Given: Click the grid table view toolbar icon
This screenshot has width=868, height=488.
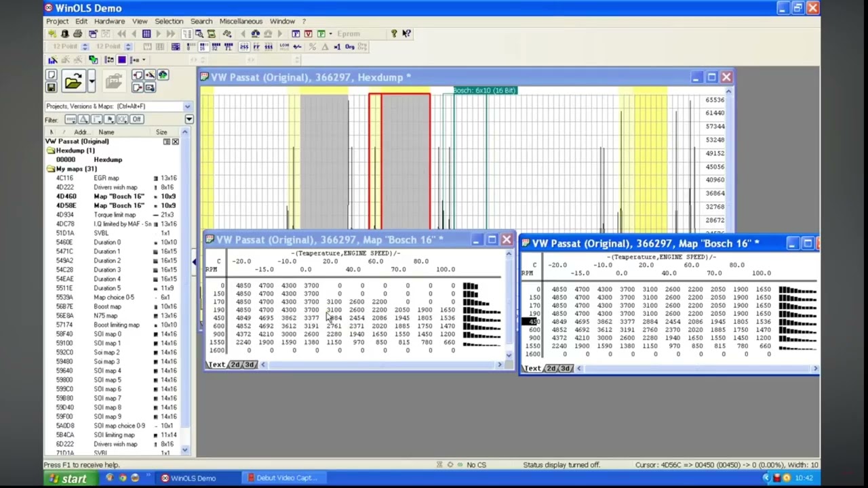Looking at the screenshot, I should [146, 33].
